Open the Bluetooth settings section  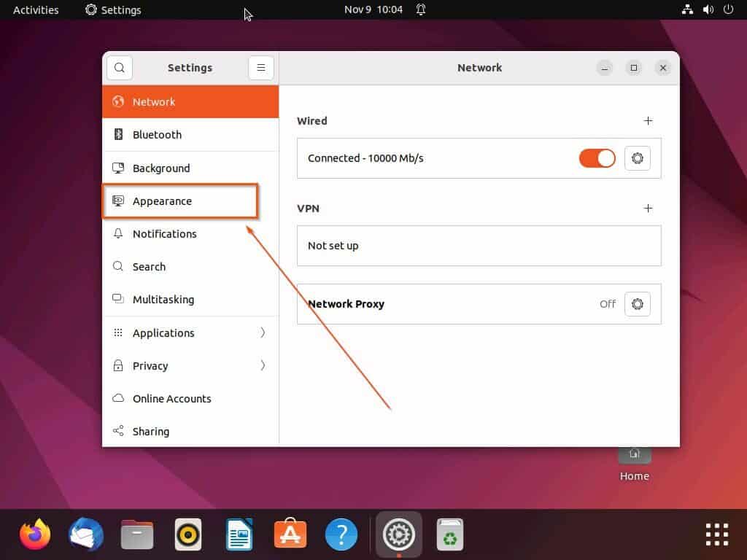[156, 135]
